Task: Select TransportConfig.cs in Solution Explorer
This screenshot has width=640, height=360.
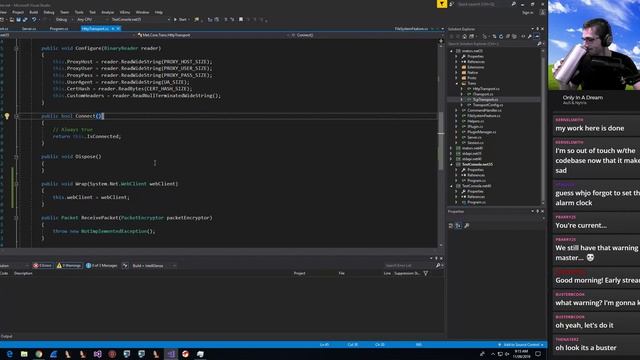Action: [x=487, y=105]
